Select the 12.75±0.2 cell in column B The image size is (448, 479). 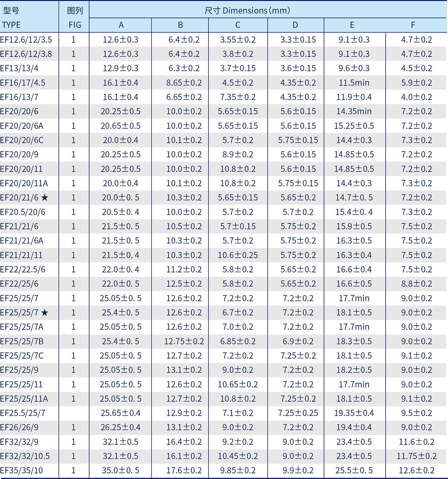pyautogui.click(x=184, y=341)
